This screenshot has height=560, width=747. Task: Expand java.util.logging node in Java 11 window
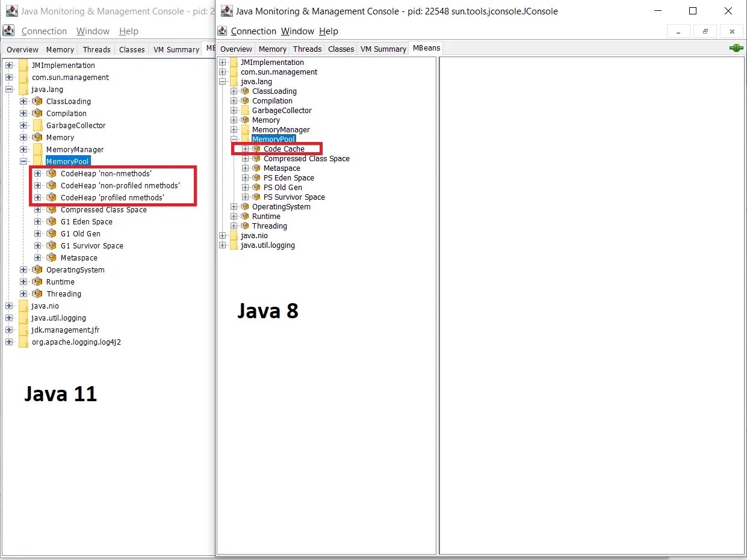coord(9,318)
